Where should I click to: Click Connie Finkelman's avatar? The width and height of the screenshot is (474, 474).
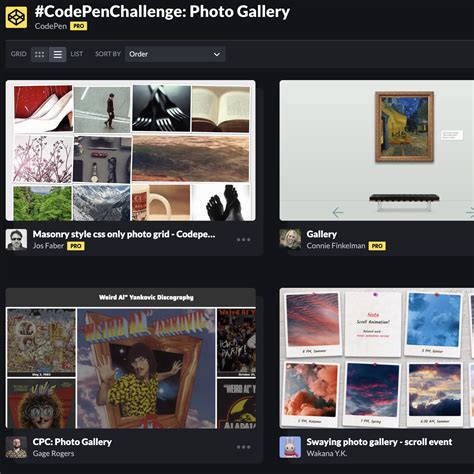coord(290,240)
